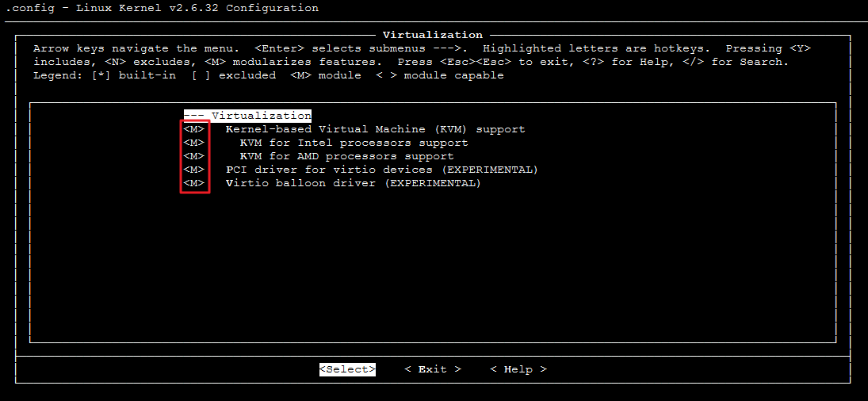Viewport: 868px width, 401px height.
Task: Select 'Virtio balloon driver (EXPERIMENTAL)' entry
Action: click(x=354, y=183)
